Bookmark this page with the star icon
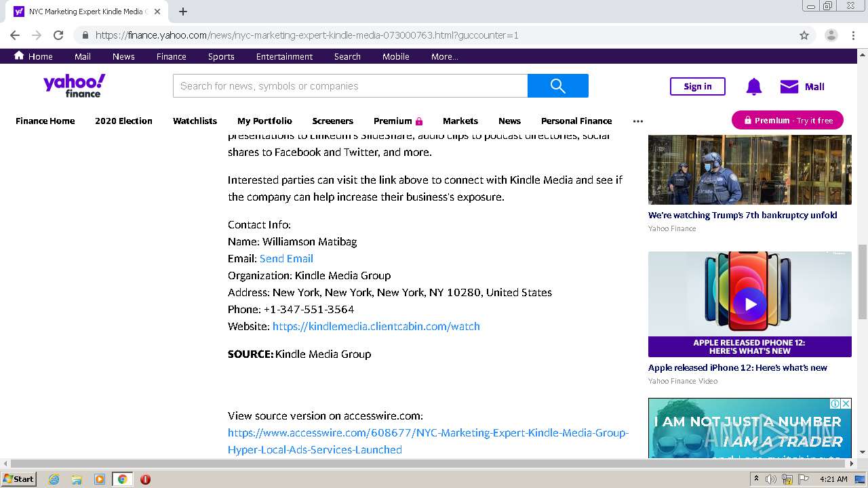The image size is (868, 488). [804, 35]
